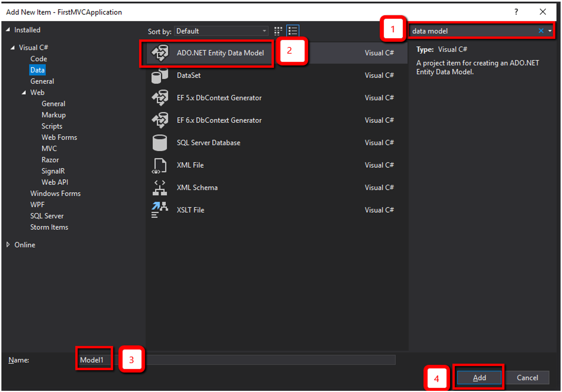Switch to medium icons list view
The width and height of the screenshot is (562, 392).
pyautogui.click(x=293, y=31)
